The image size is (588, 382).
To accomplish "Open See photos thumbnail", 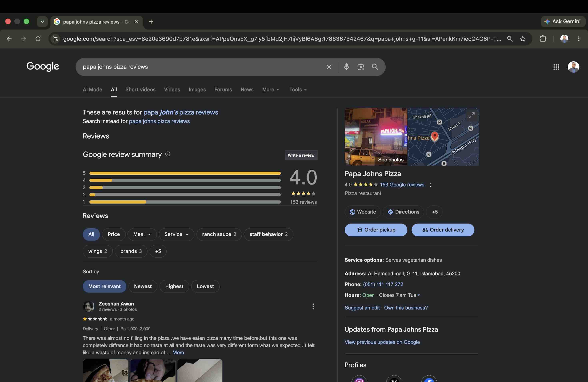I will (376, 137).
